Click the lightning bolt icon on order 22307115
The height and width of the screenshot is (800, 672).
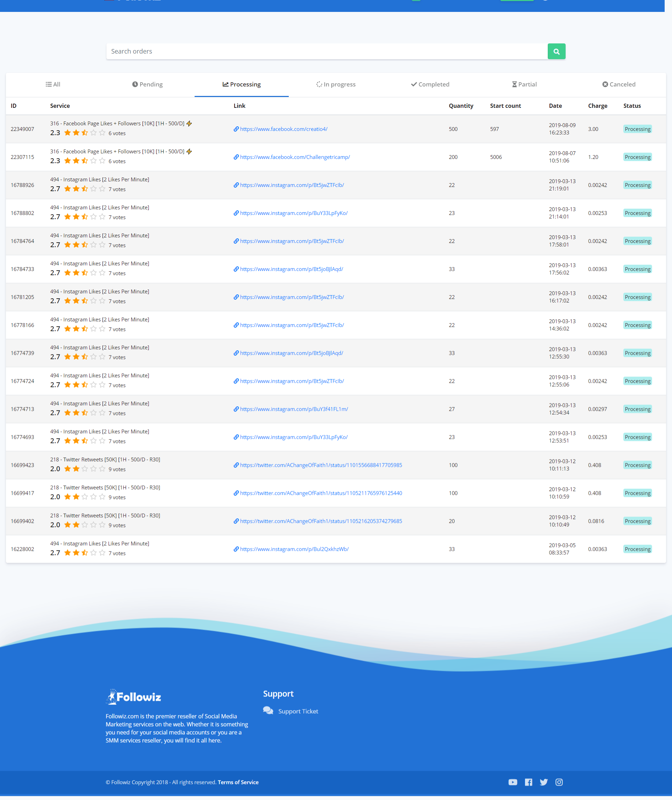[x=189, y=152]
